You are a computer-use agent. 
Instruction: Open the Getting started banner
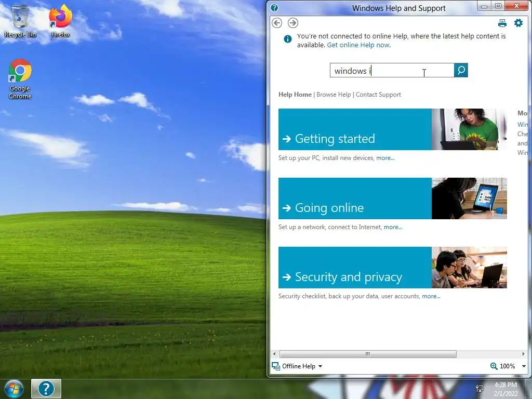click(355, 129)
